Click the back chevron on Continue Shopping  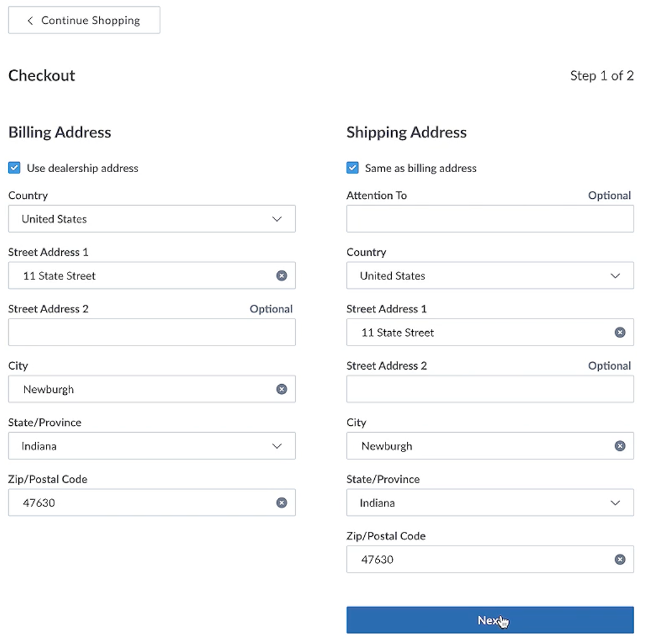click(29, 20)
